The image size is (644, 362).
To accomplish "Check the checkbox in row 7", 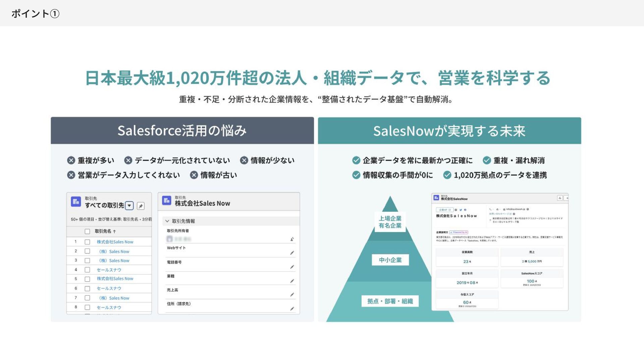I will (87, 298).
